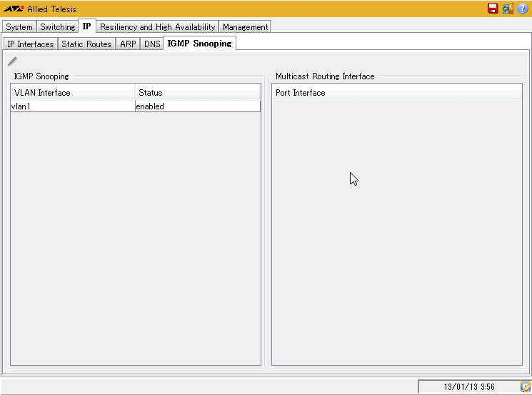Click the Allied Telesis logo
The width and height of the screenshot is (532, 395).
click(14, 9)
